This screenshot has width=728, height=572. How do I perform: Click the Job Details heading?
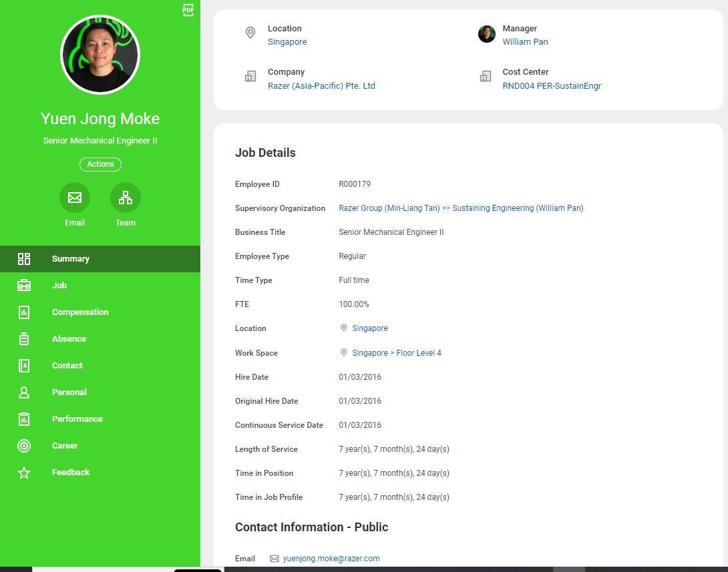tap(265, 153)
